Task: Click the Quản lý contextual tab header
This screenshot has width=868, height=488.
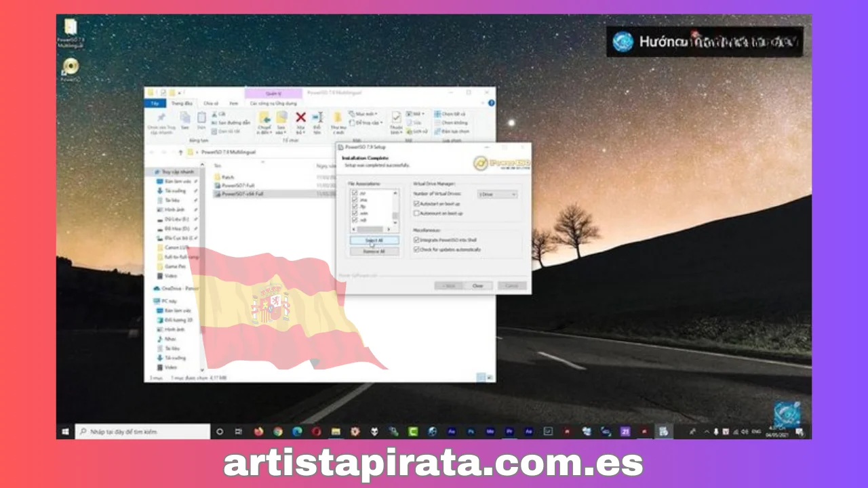Action: [x=273, y=93]
